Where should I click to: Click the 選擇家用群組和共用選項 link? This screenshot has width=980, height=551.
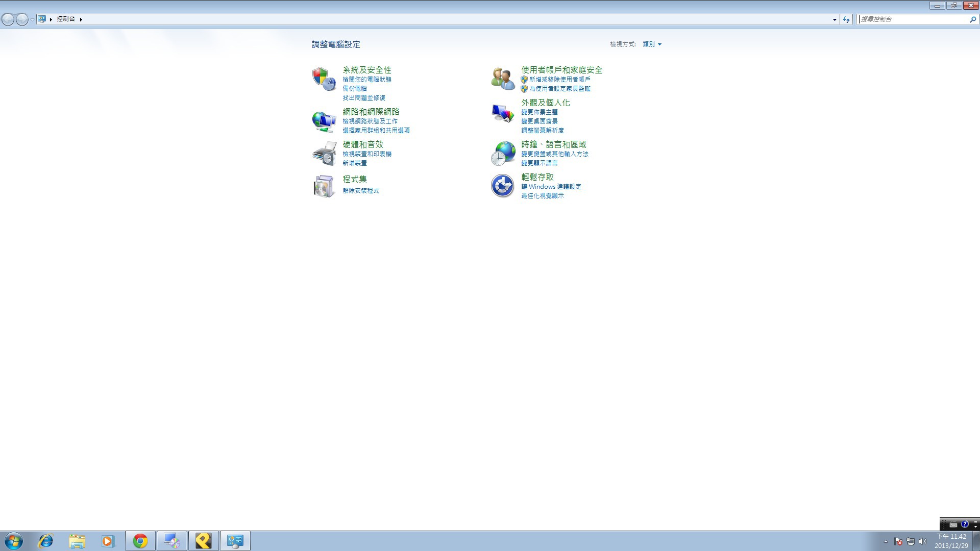click(376, 131)
